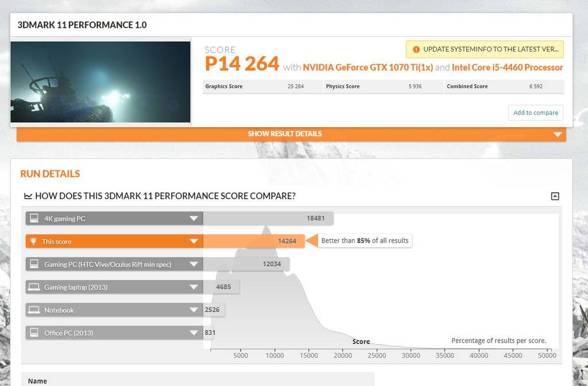Click the monitor icon on 4K gaming PC

pos(34,219)
